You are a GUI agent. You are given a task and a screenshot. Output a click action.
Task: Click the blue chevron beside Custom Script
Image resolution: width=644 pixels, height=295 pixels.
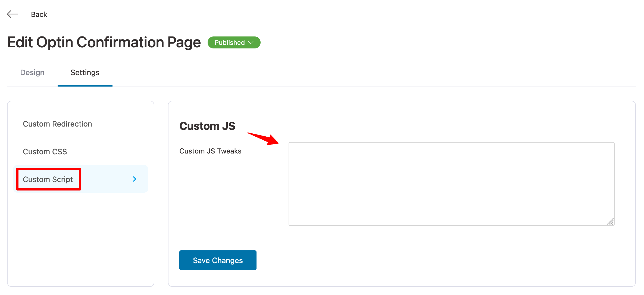tap(135, 179)
